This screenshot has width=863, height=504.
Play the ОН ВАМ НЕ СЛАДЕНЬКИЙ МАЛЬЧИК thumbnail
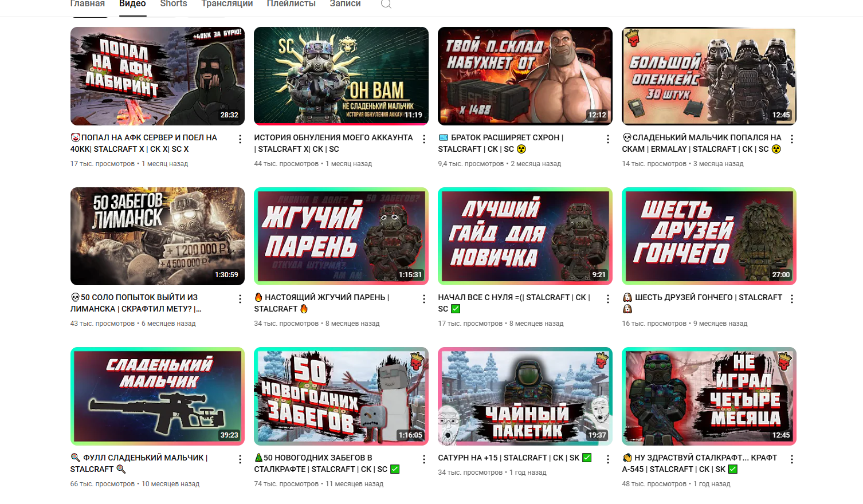pyautogui.click(x=341, y=76)
